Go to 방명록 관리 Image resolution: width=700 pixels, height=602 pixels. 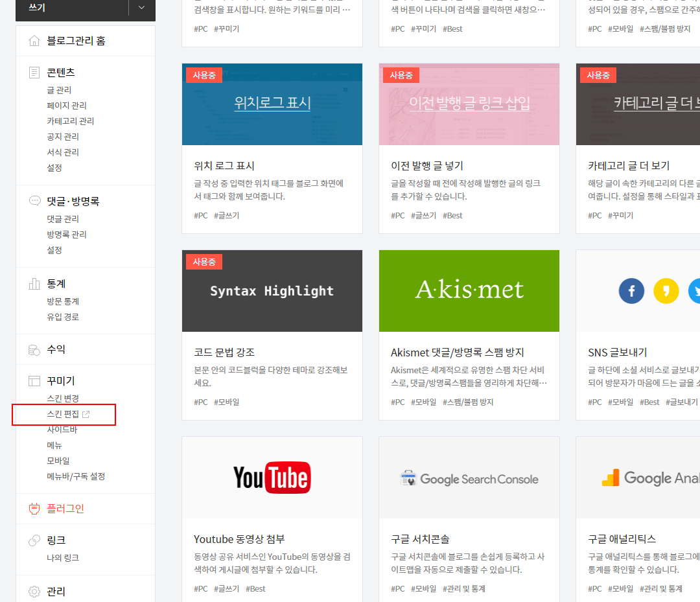(x=67, y=235)
